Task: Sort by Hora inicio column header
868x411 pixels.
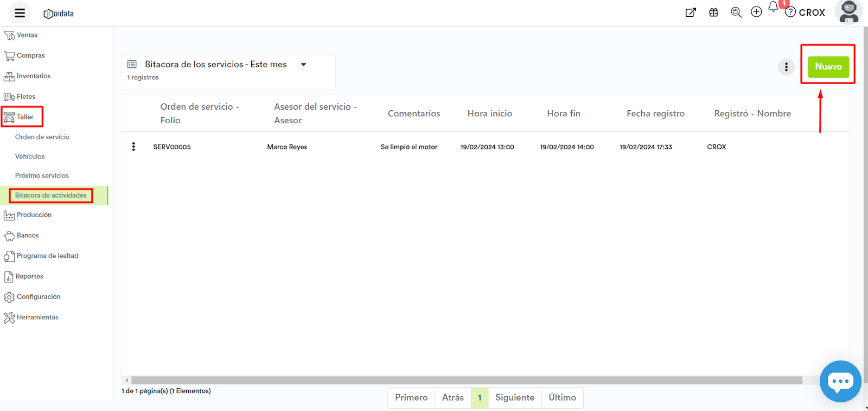Action: 489,113
